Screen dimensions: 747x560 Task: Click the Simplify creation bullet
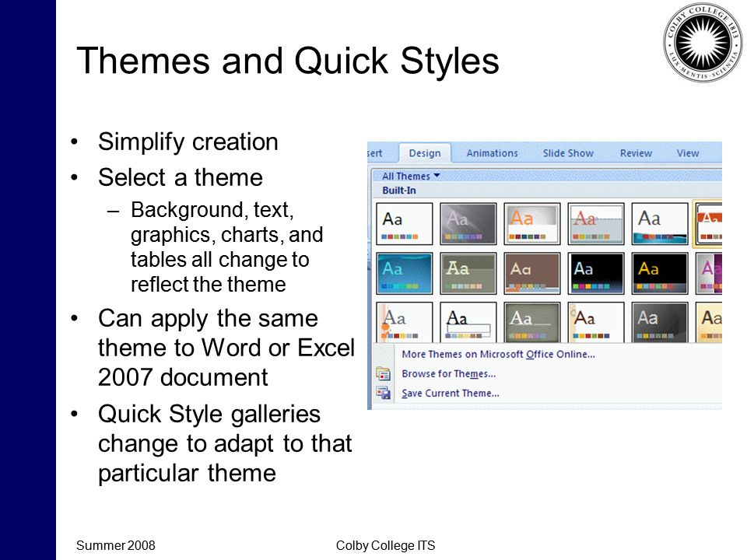coord(188,142)
